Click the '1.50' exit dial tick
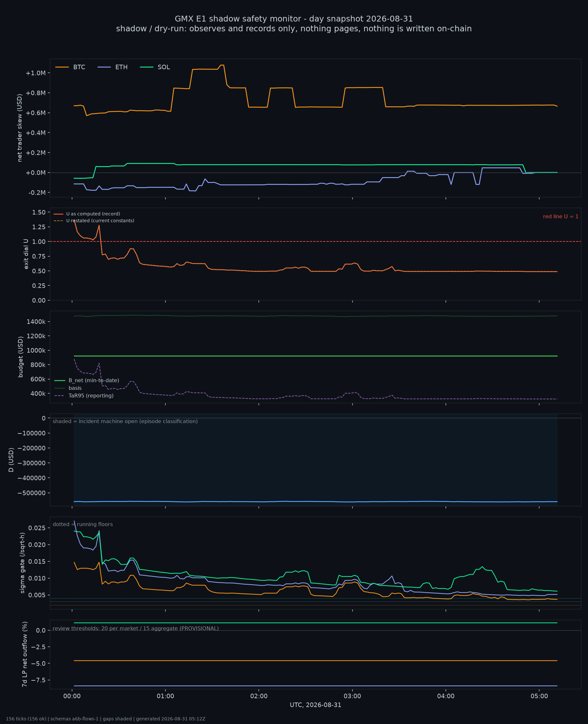Image resolution: width=588 pixels, height=724 pixels. point(39,212)
